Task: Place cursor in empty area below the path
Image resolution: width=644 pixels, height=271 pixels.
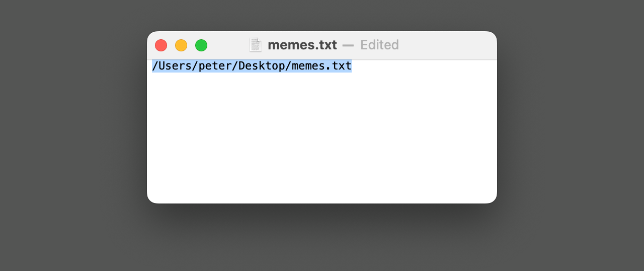Action: (x=322, y=141)
